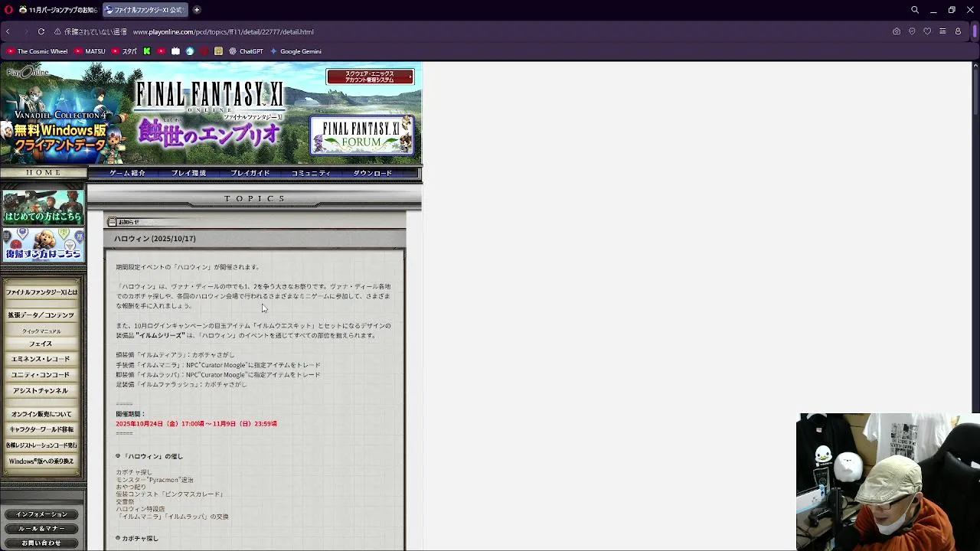This screenshot has width=980, height=551.
Task: Open キャラクターワールド移転 sidebar link
Action: [41, 430]
